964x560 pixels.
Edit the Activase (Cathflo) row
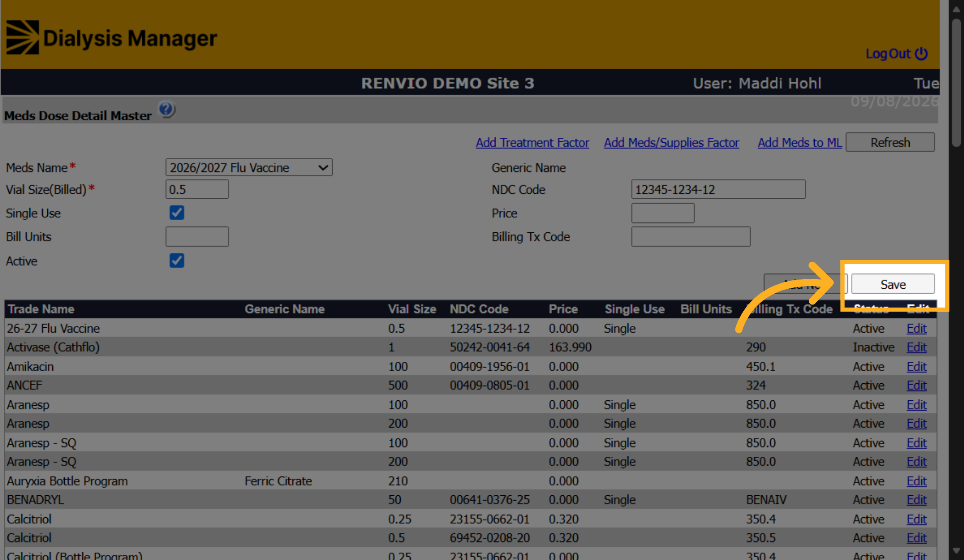point(916,347)
